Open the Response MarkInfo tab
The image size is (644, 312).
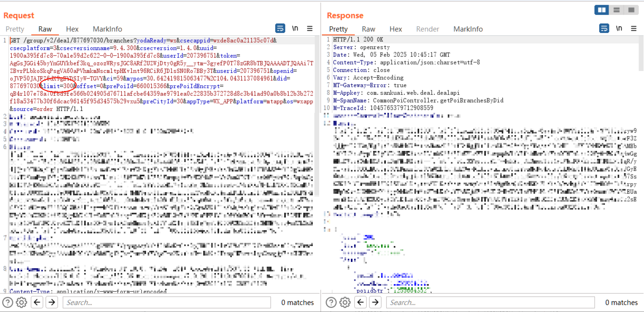(468, 29)
